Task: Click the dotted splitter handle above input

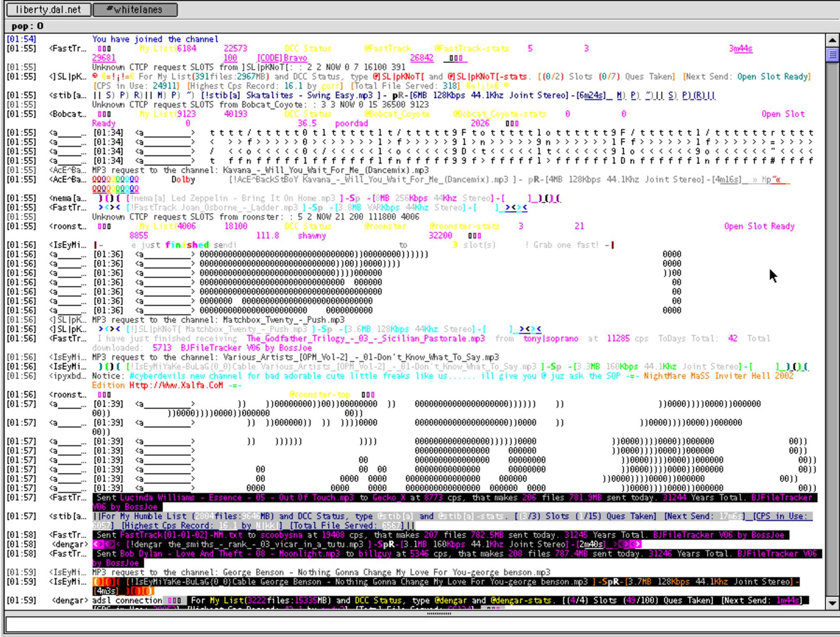Action: 439,613
